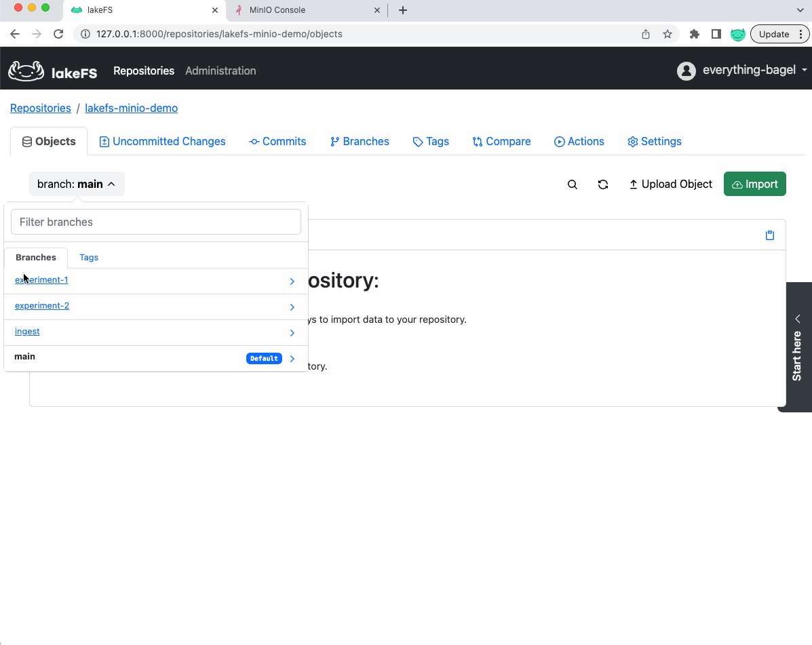This screenshot has width=812, height=645.
Task: Select the experiment-2 branch link
Action: pyautogui.click(x=42, y=306)
